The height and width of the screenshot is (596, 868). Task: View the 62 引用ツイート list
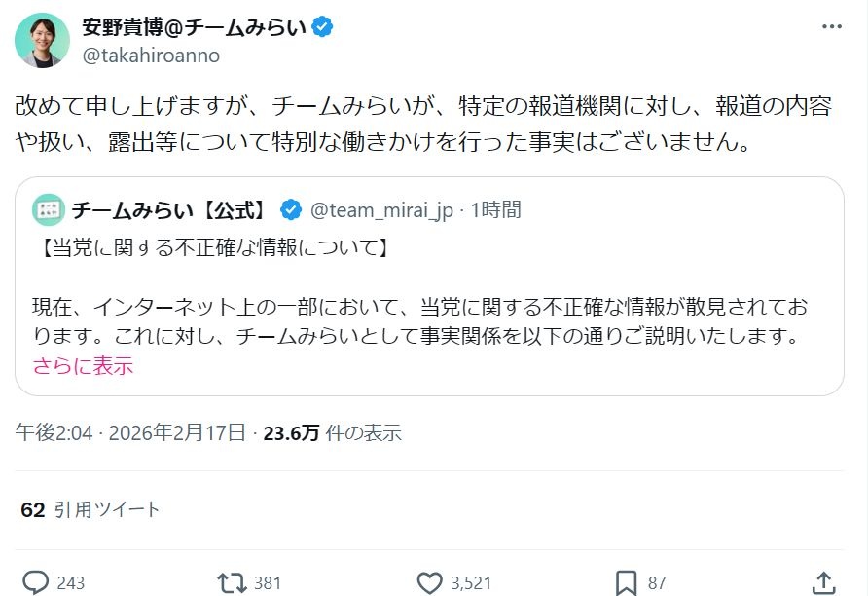click(90, 509)
